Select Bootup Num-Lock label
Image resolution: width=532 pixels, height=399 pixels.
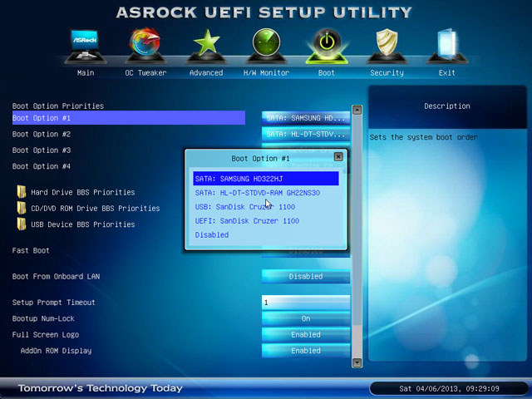coord(43,318)
